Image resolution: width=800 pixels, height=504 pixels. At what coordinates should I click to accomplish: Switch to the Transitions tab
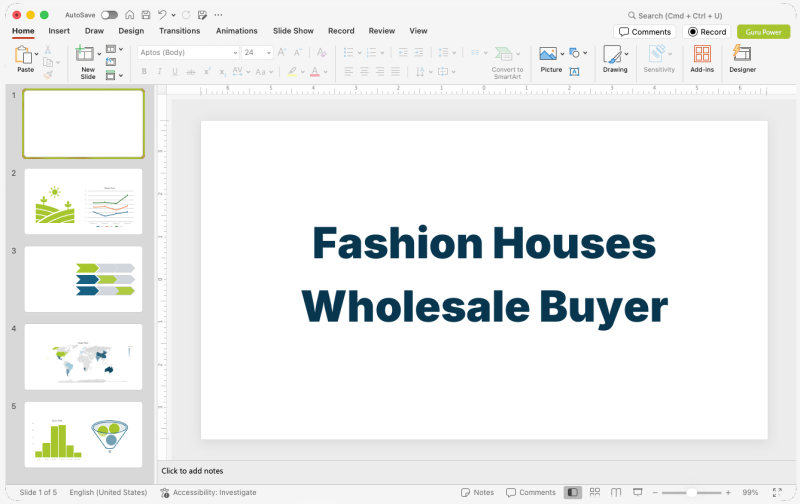180,31
